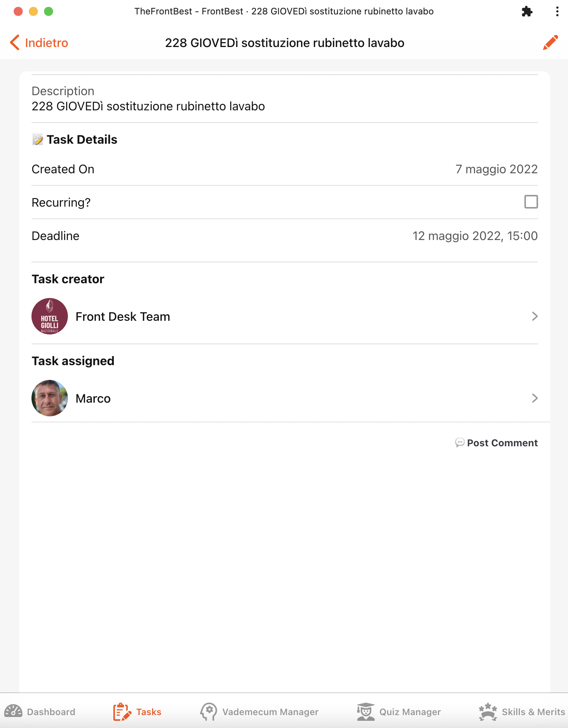Click the Post Comment speech bubble icon
Image resolution: width=568 pixels, height=728 pixels.
(460, 442)
